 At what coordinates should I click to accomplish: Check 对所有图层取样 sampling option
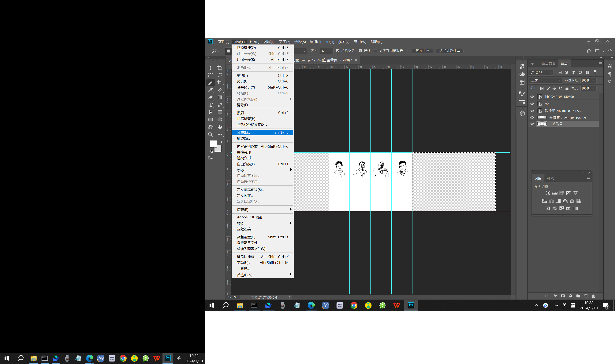click(376, 51)
